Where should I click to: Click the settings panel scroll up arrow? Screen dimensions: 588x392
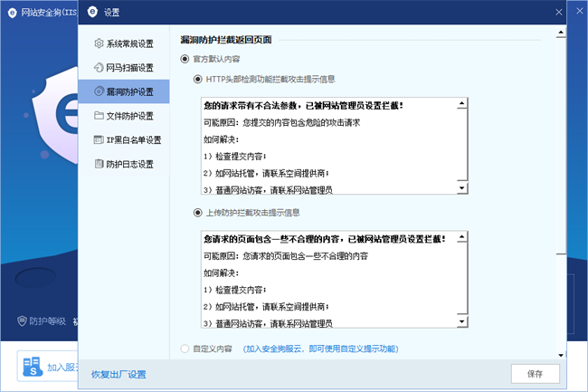[561, 33]
